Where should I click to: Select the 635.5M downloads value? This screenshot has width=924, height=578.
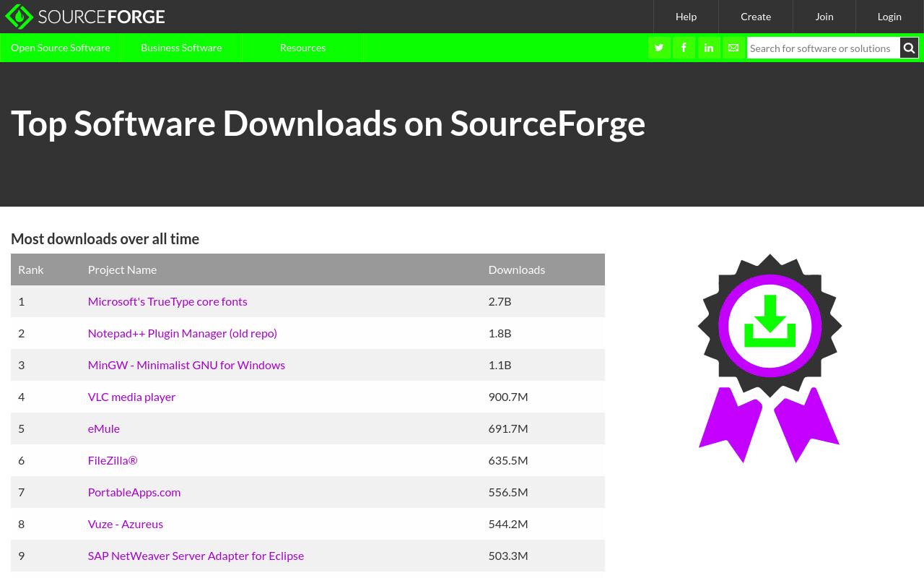point(508,460)
